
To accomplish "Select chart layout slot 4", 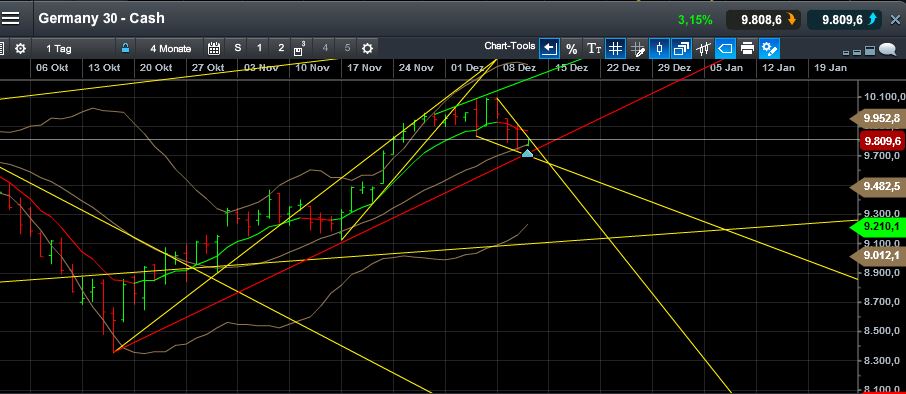I will 325,48.
